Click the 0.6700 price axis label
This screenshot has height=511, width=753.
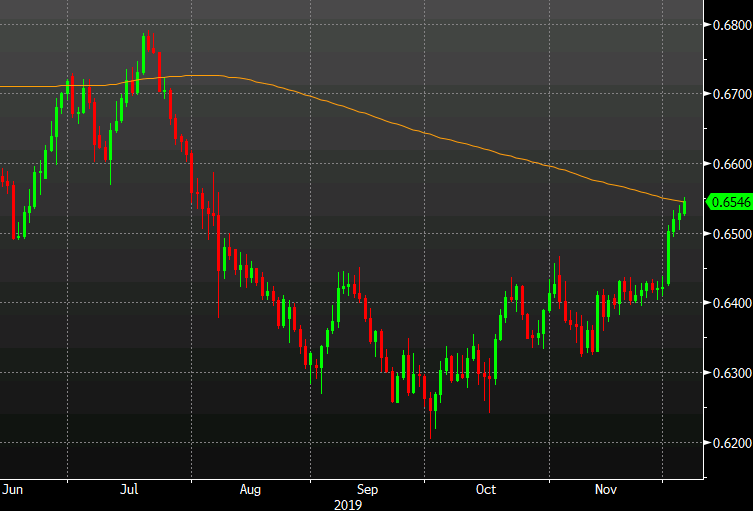tap(732, 94)
